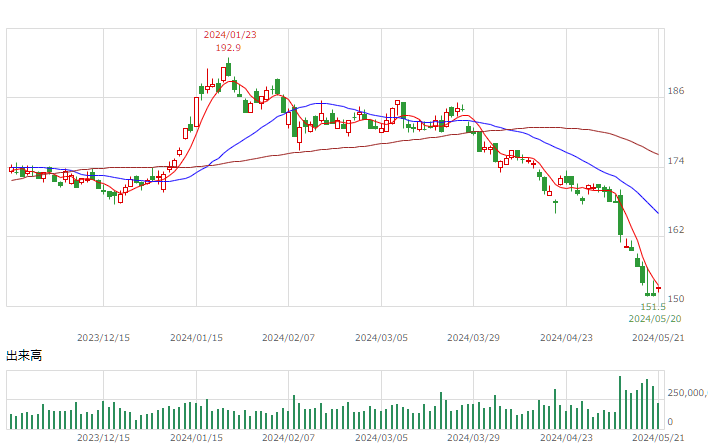Image resolution: width=708 pixels, height=446 pixels.
Task: Click the 151.5 low price label
Action: tap(653, 307)
